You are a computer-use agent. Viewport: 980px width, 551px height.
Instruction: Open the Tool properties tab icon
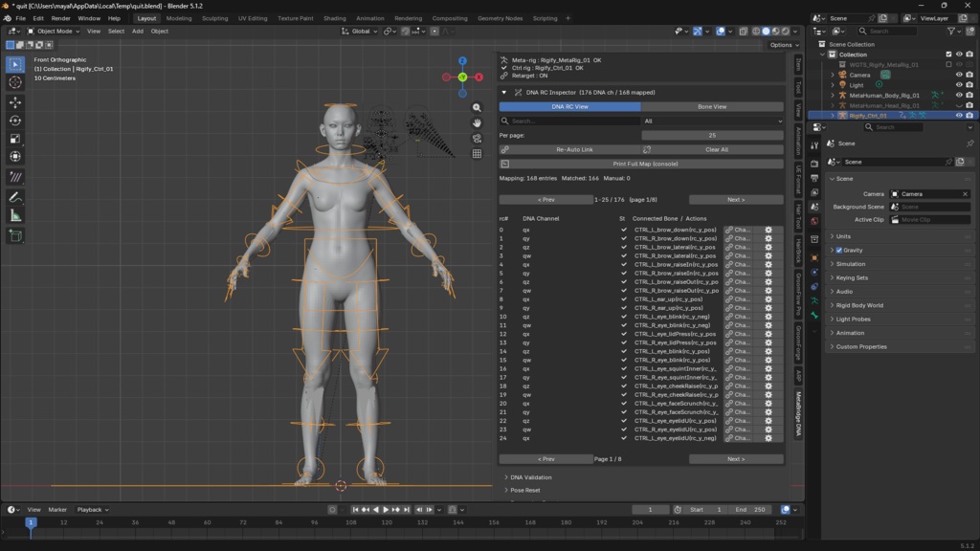814,145
